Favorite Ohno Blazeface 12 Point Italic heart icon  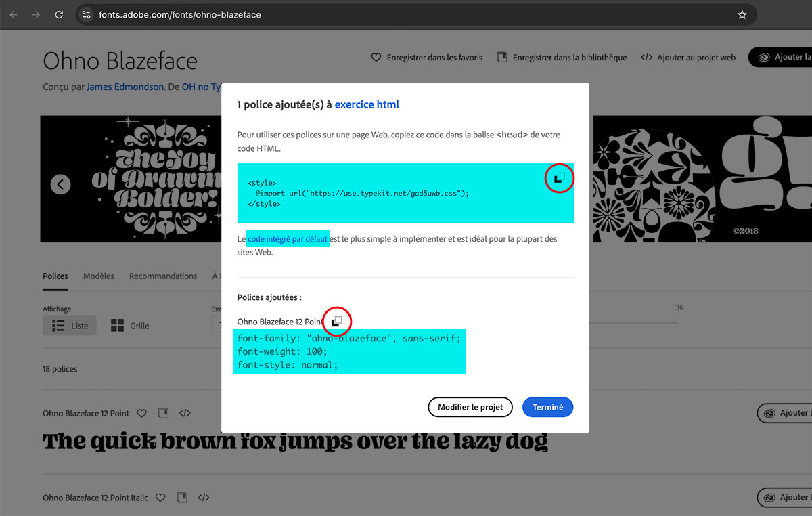click(160, 498)
